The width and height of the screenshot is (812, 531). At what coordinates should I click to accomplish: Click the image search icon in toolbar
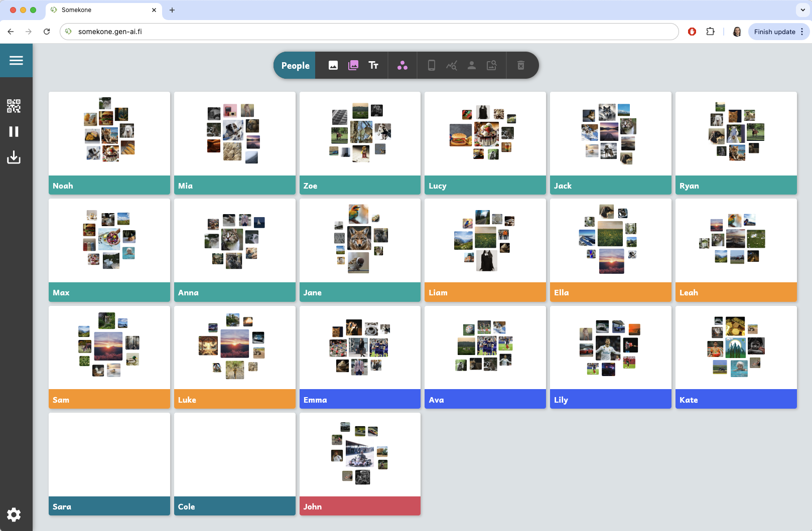(x=492, y=65)
